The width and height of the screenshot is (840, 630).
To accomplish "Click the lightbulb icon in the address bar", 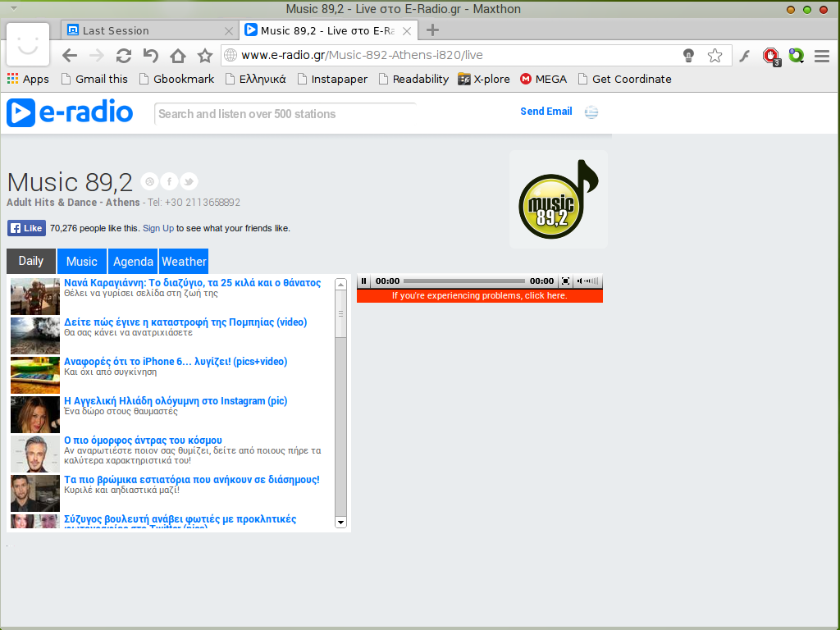I will 688,55.
